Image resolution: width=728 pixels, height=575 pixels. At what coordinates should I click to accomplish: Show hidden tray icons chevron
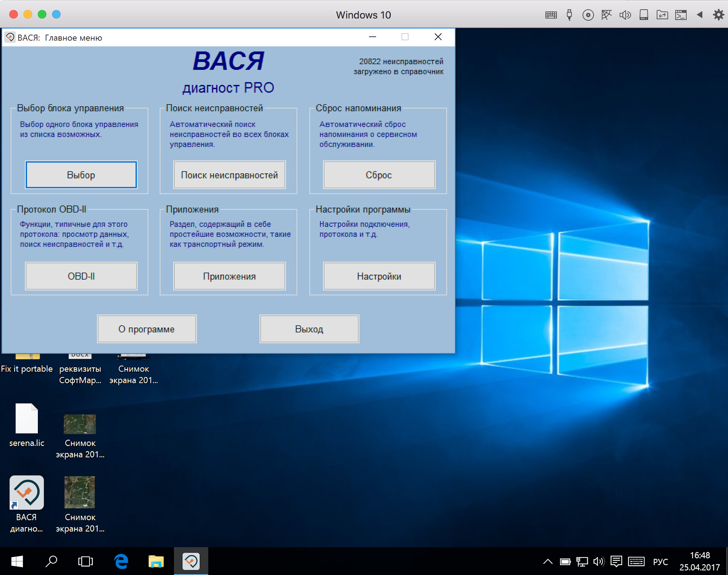tap(548, 562)
